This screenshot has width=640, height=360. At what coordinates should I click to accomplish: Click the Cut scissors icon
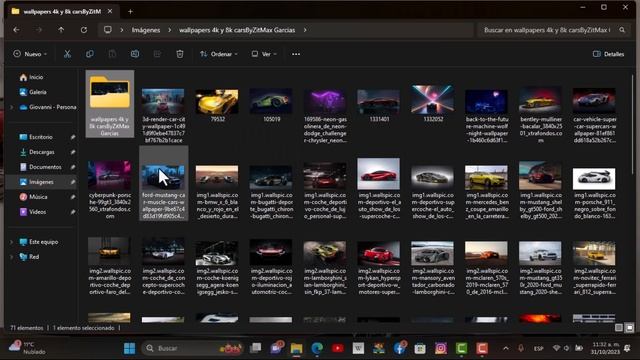click(x=67, y=54)
